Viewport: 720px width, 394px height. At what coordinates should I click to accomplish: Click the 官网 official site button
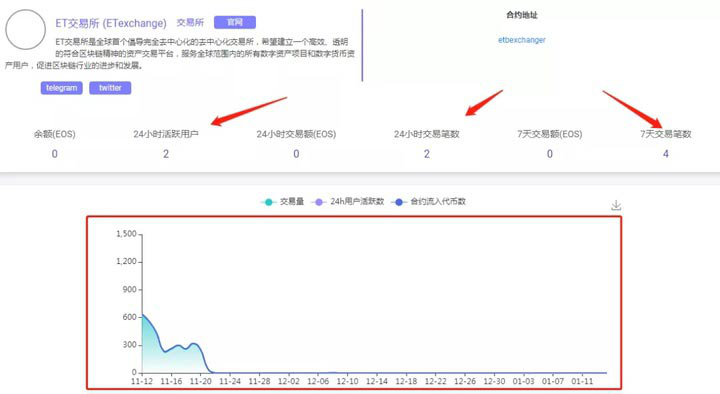coord(235,22)
